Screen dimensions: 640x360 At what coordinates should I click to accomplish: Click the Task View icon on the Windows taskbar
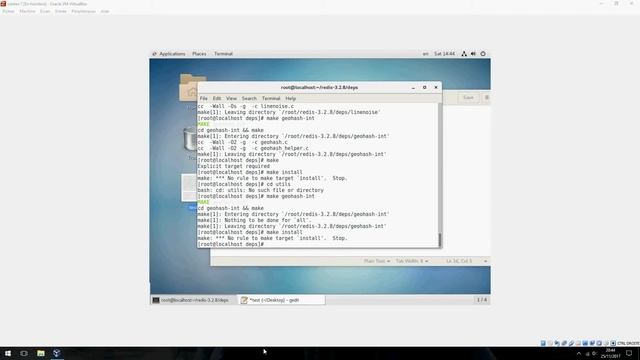click(x=24, y=353)
